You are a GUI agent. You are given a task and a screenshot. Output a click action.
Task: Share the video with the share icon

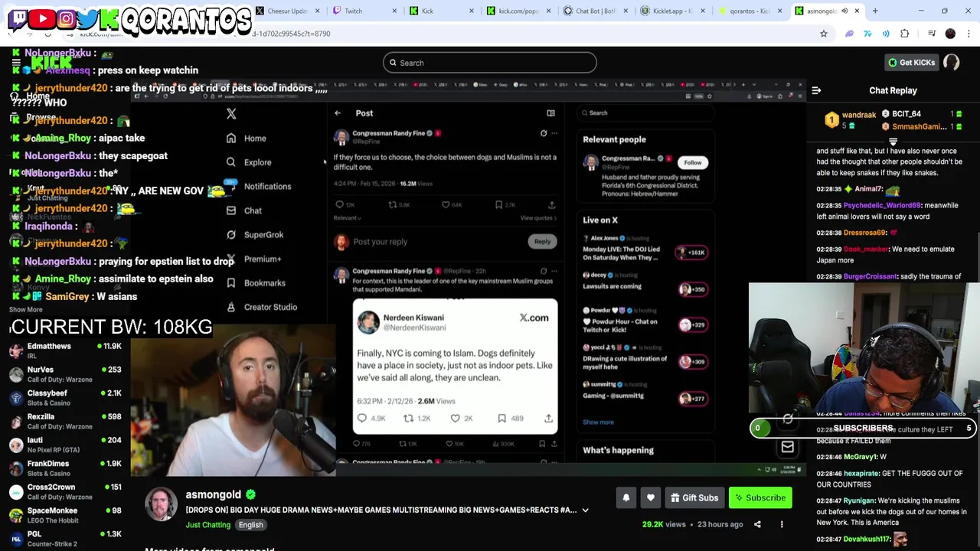coord(757,525)
